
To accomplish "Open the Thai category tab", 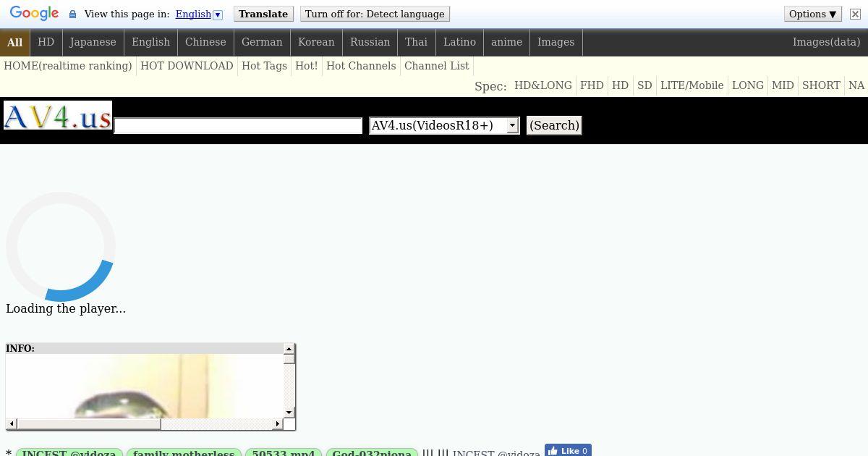I will tap(416, 42).
